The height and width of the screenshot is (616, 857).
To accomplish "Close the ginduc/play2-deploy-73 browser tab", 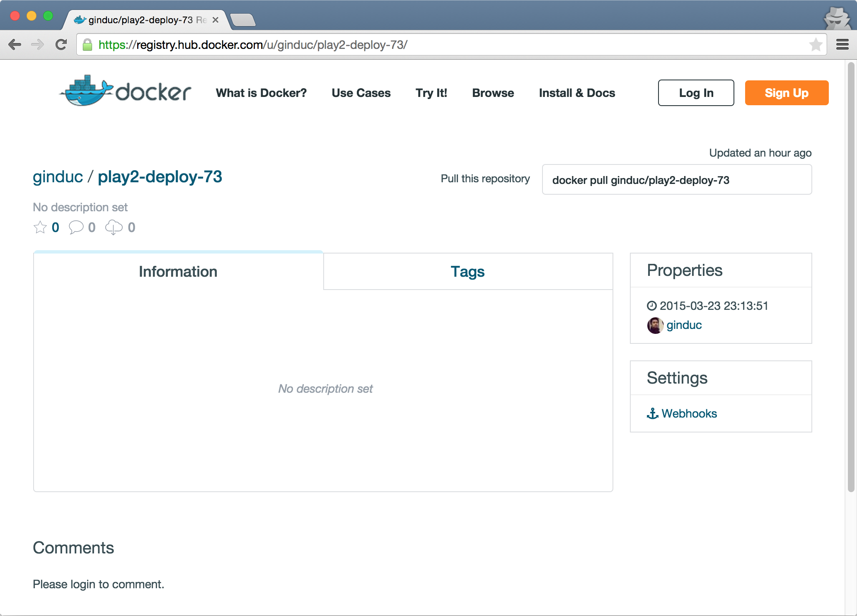I will (x=215, y=20).
